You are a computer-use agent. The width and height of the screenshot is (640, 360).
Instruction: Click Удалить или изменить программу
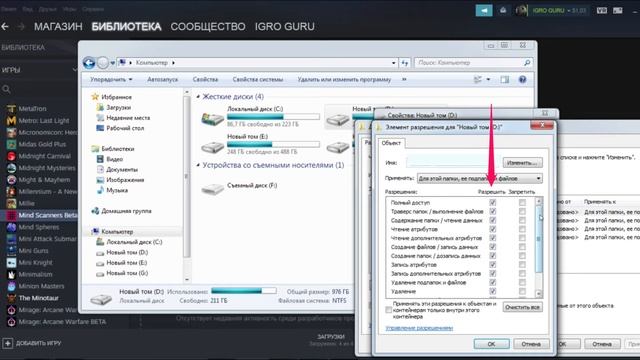tap(344, 80)
